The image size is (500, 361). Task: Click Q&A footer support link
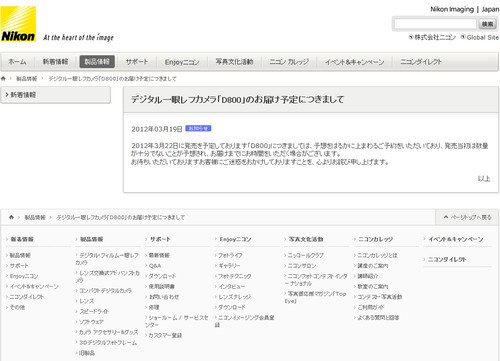click(x=155, y=266)
